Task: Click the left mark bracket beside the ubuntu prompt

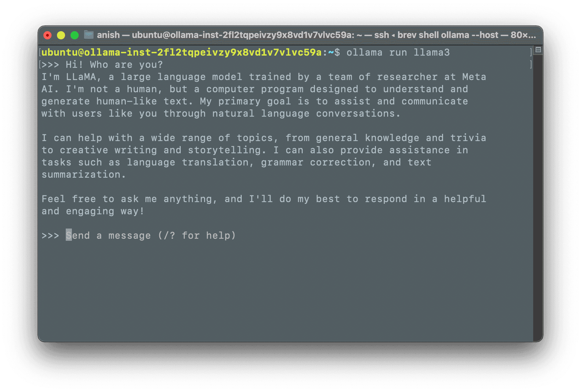Action: [40, 53]
